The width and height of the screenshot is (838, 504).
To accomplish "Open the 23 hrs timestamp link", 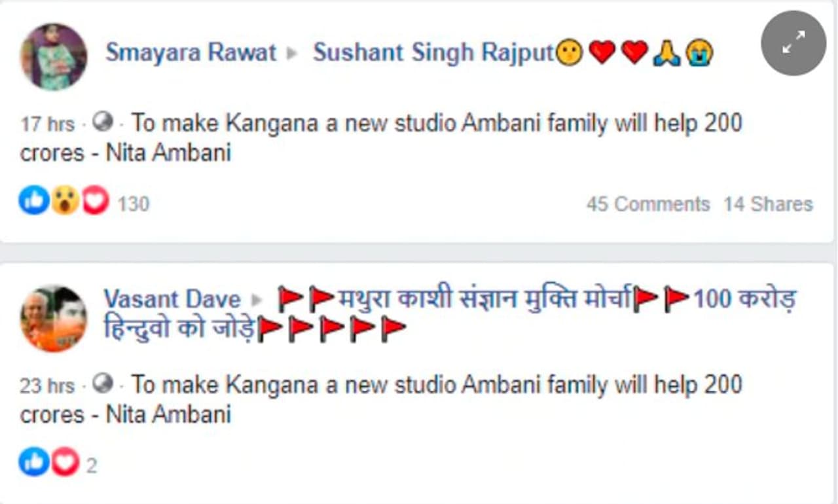I will pyautogui.click(x=47, y=386).
